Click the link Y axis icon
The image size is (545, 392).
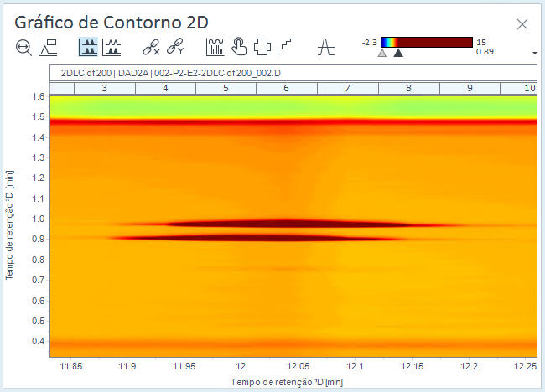pos(175,47)
